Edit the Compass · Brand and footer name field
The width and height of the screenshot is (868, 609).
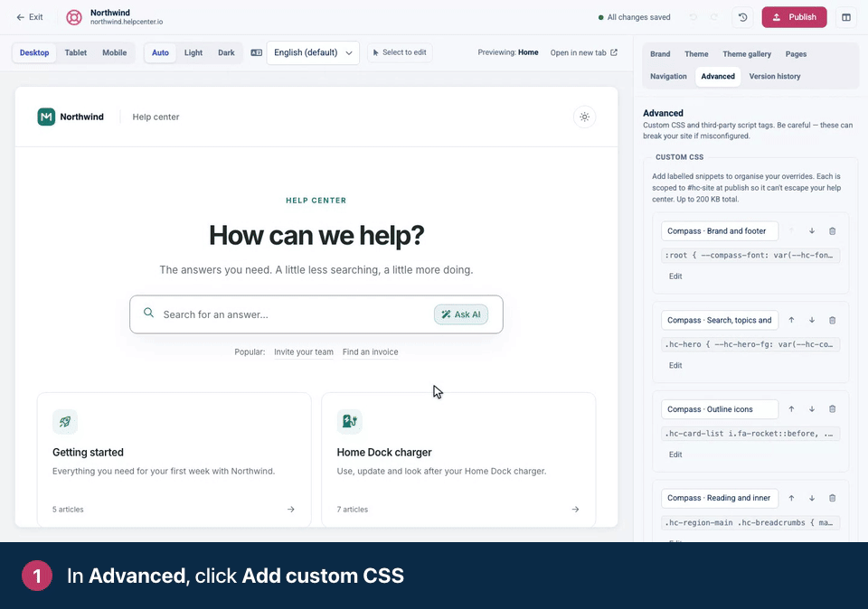coord(720,231)
